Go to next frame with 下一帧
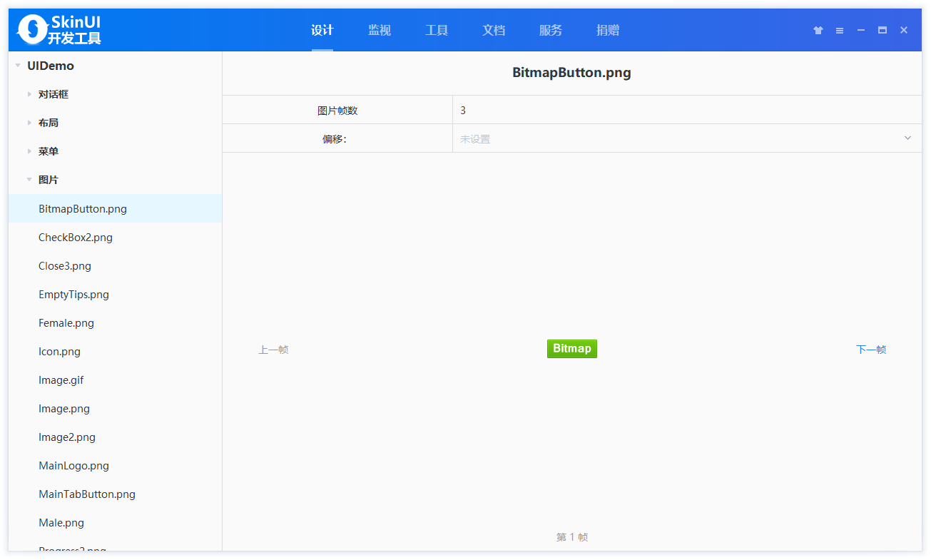The image size is (931, 560). click(871, 350)
